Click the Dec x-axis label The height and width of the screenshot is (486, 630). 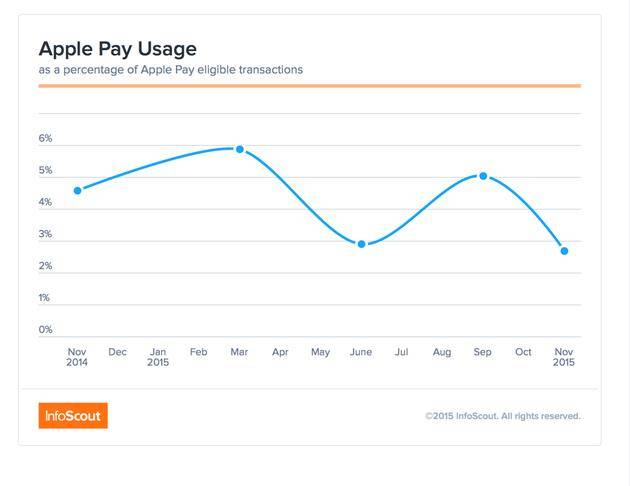point(117,352)
